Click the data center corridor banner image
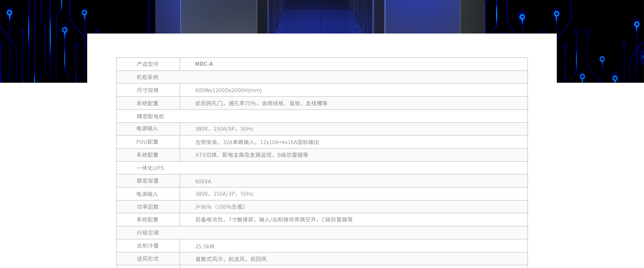Viewport: 644px width, 268px height. point(320,17)
